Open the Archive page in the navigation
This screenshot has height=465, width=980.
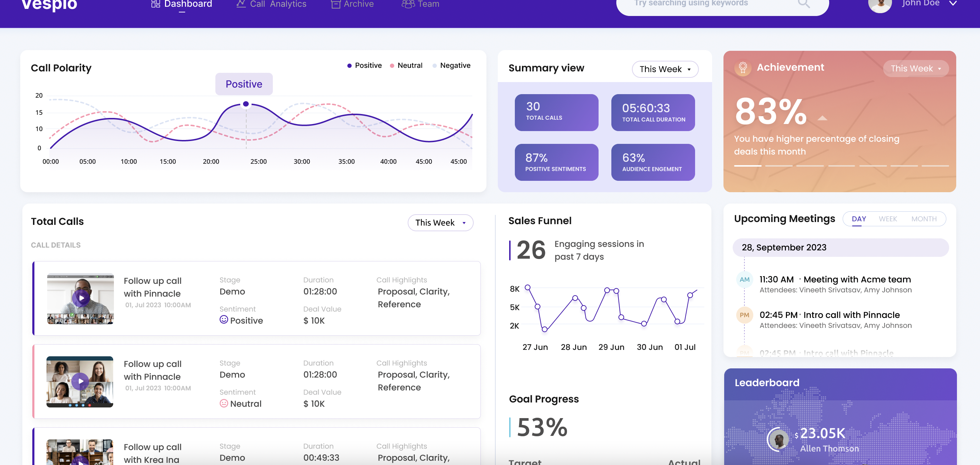tap(352, 5)
